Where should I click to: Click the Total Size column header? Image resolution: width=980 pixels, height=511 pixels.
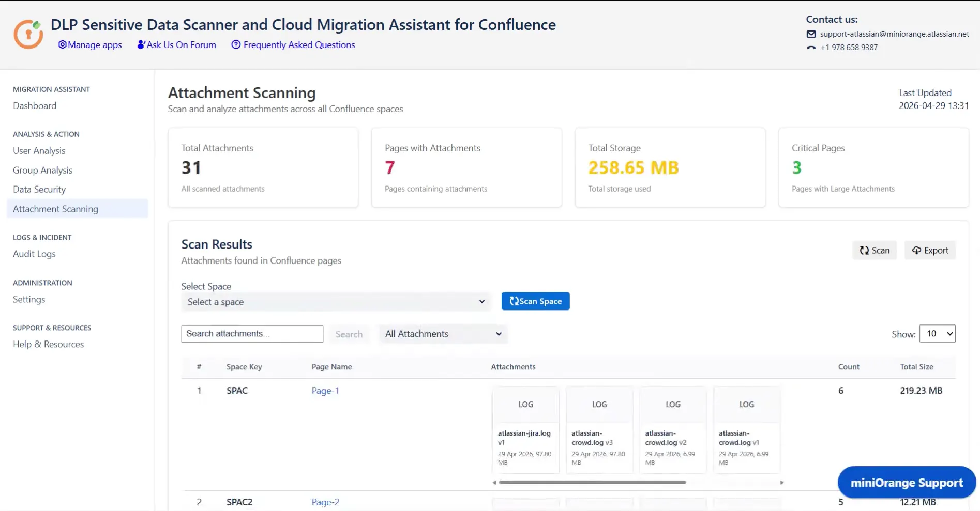pos(916,367)
